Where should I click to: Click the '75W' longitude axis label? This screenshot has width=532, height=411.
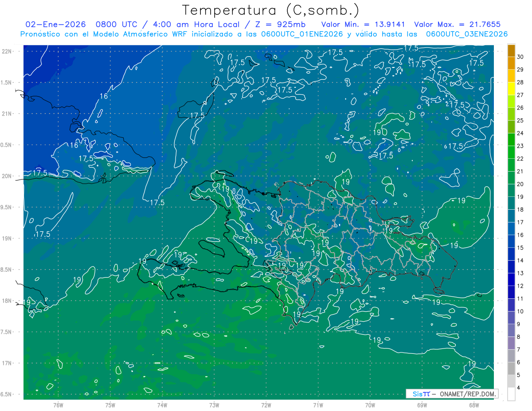point(110,405)
